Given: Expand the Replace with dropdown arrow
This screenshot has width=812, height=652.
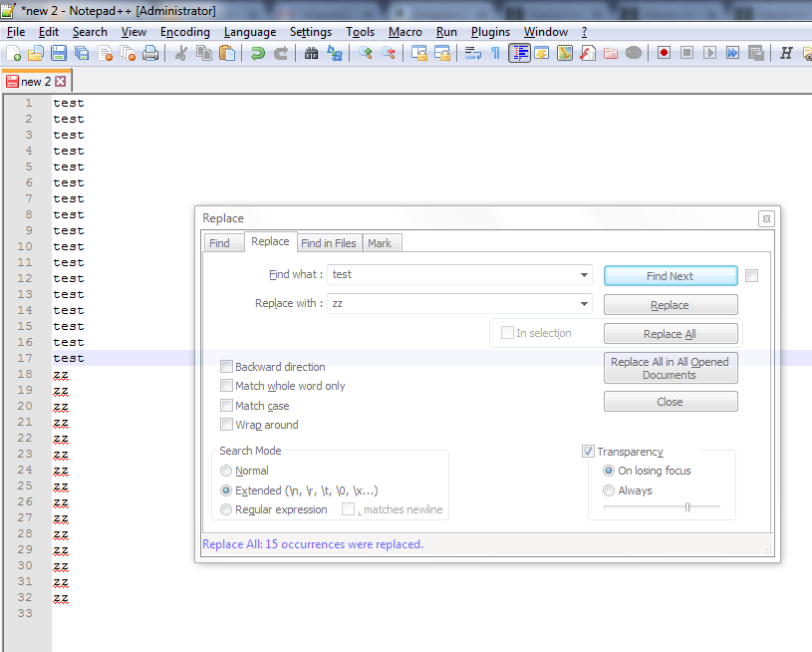Looking at the screenshot, I should 584,304.
